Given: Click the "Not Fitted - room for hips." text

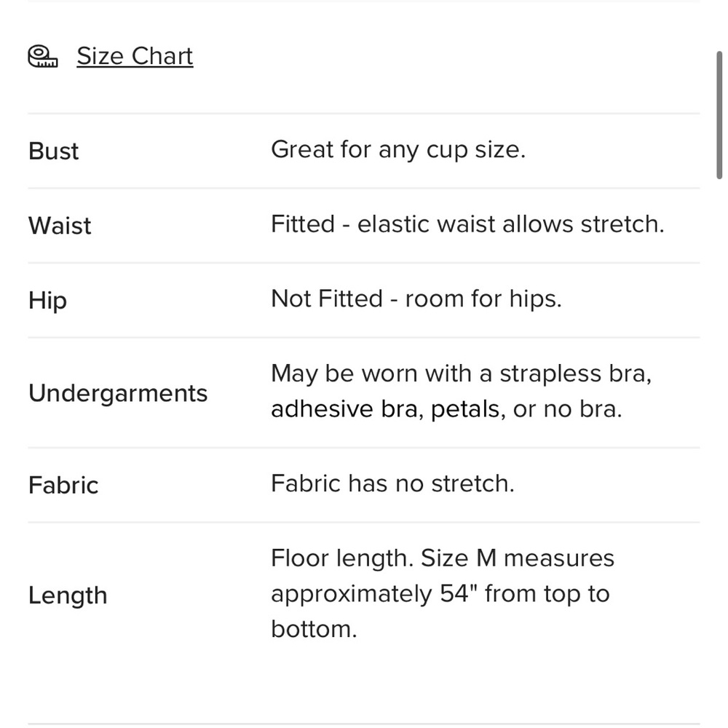Looking at the screenshot, I should (416, 298).
